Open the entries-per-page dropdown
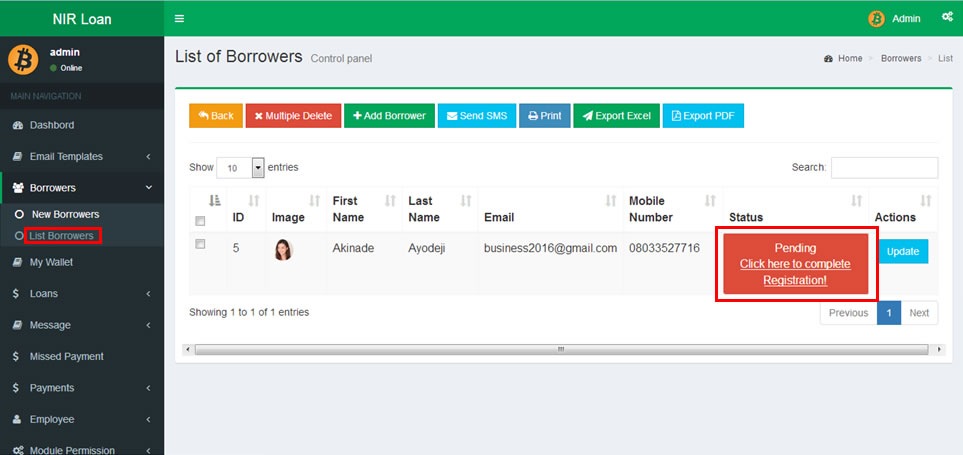Viewport: 963px width, 455px height. [x=258, y=168]
